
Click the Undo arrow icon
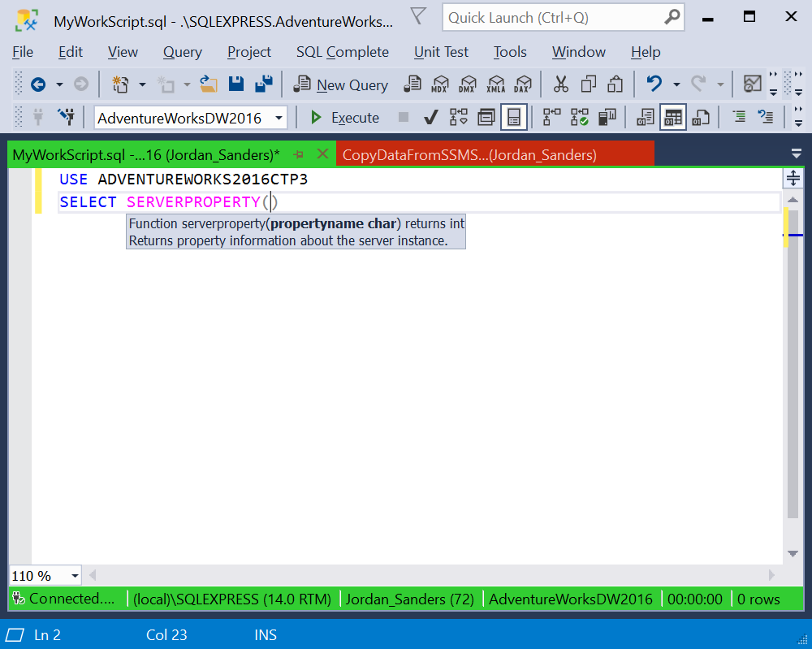coord(654,84)
